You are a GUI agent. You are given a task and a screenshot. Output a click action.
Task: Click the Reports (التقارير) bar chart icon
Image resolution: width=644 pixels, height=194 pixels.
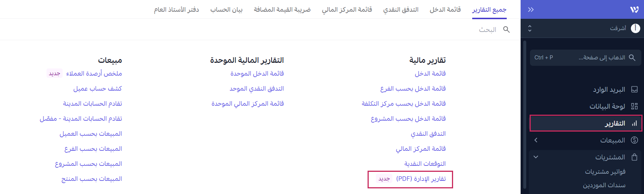(634, 123)
